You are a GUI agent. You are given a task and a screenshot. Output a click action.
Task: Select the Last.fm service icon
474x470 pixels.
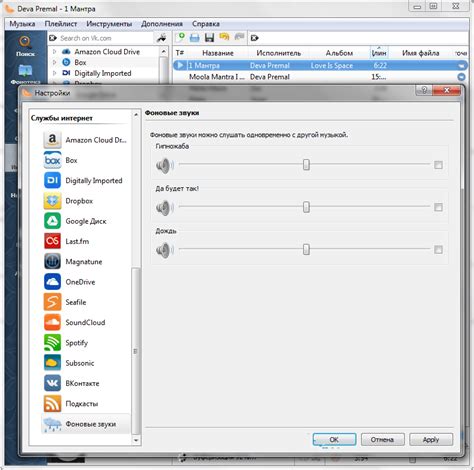click(52, 241)
